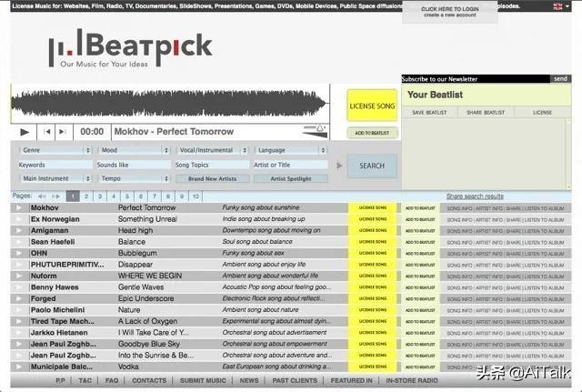This screenshot has height=392, width=582.
Task: Click the blue SEARCH button
Action: coord(372,166)
